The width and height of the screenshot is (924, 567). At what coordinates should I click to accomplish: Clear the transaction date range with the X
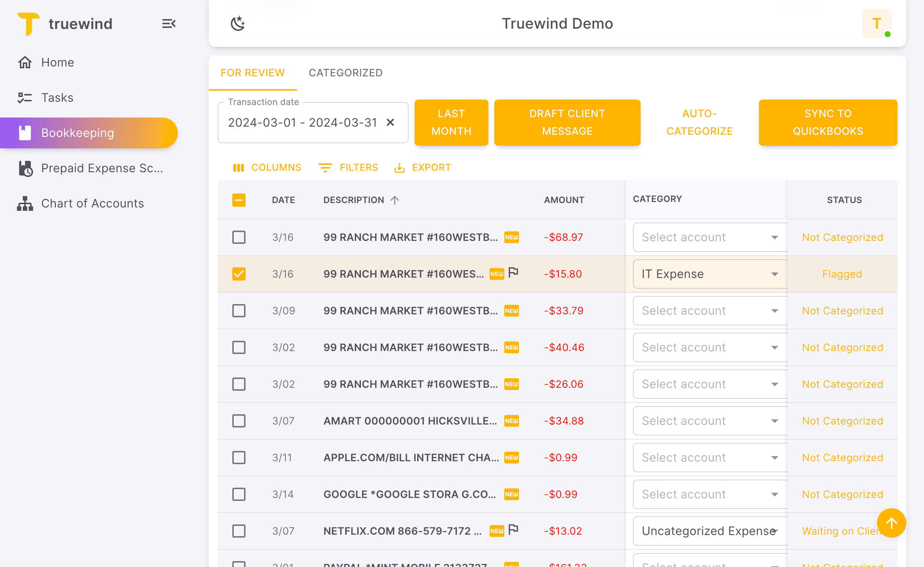pos(390,123)
